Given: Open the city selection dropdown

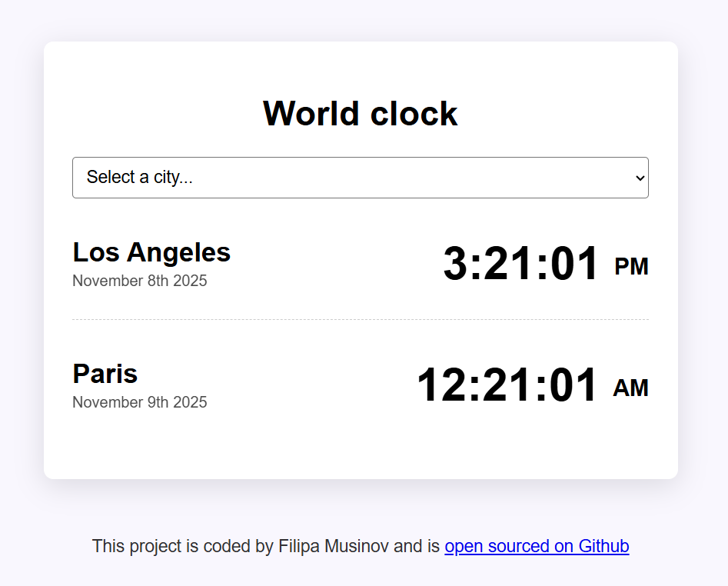Looking at the screenshot, I should tap(360, 178).
